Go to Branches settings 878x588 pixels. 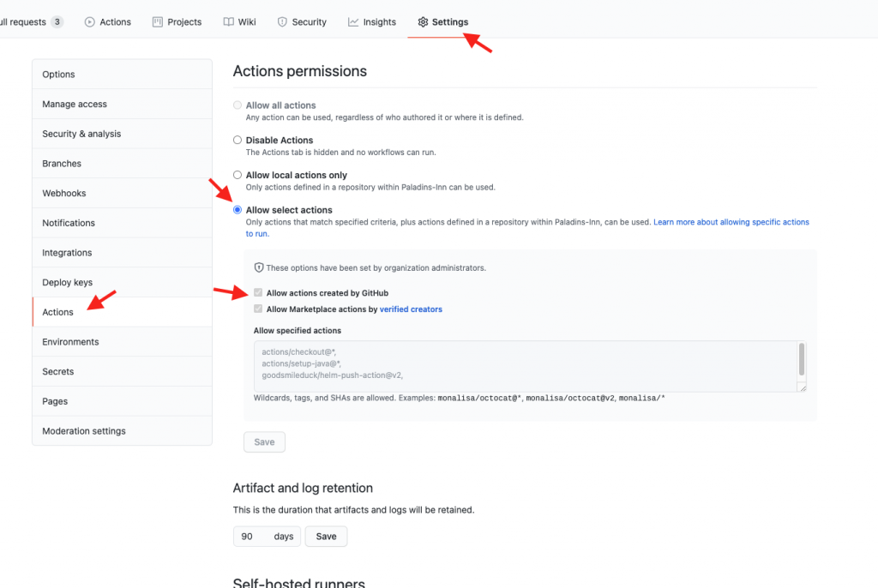click(x=122, y=163)
